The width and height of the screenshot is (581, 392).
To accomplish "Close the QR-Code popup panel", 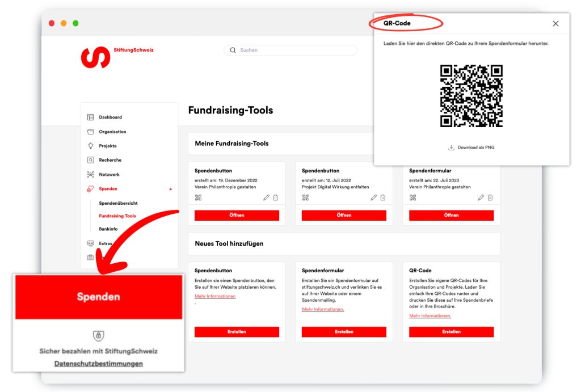I will [555, 24].
